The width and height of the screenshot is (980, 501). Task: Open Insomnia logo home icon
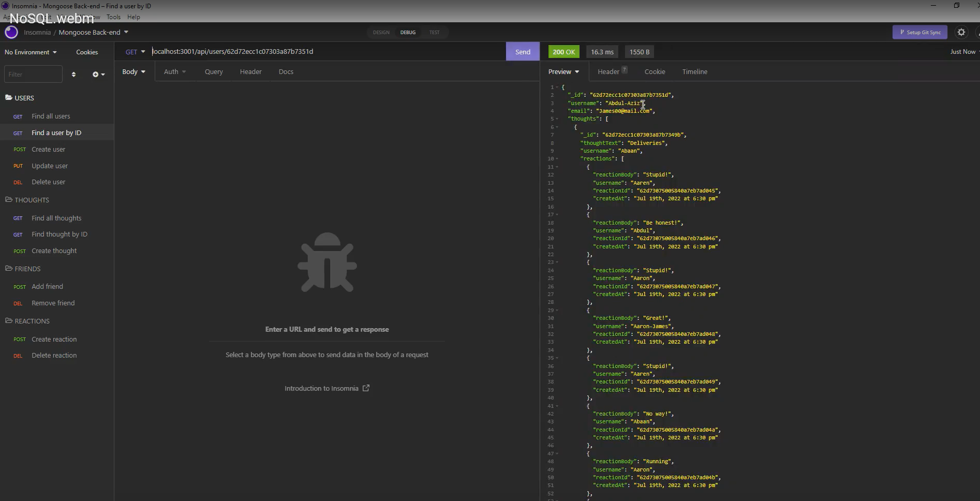pyautogui.click(x=11, y=32)
